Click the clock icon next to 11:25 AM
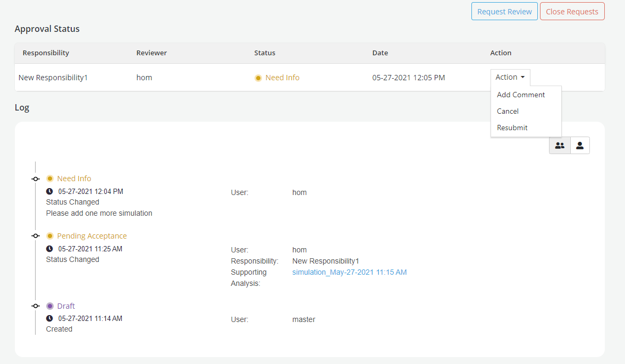Screen dimensions: 625x364 (x=49, y=249)
